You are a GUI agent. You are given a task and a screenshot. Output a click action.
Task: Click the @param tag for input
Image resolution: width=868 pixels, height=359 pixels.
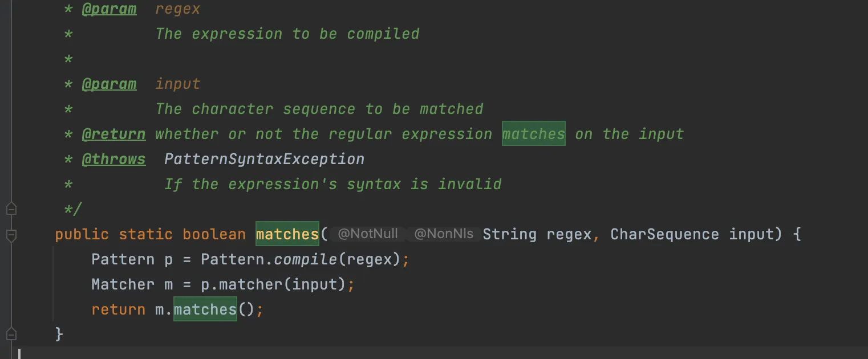(109, 84)
